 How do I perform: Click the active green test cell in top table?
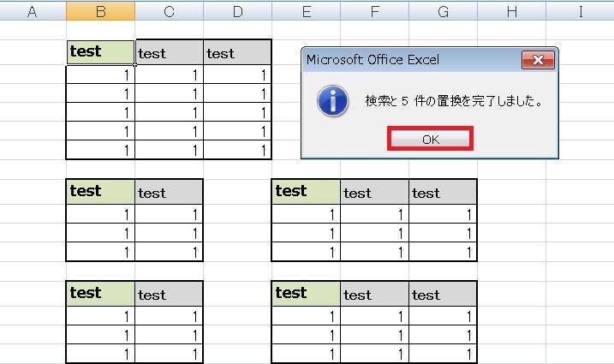[x=100, y=51]
